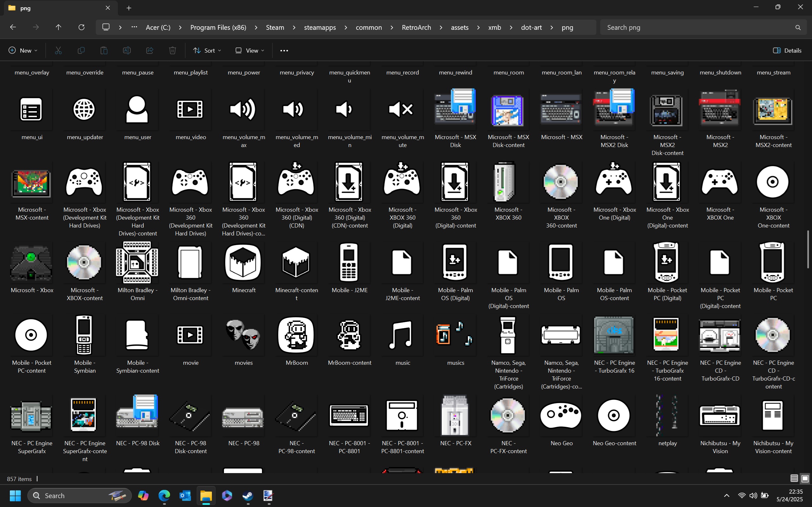Open Steam from the taskbar
This screenshot has width=812, height=507.
click(x=248, y=495)
